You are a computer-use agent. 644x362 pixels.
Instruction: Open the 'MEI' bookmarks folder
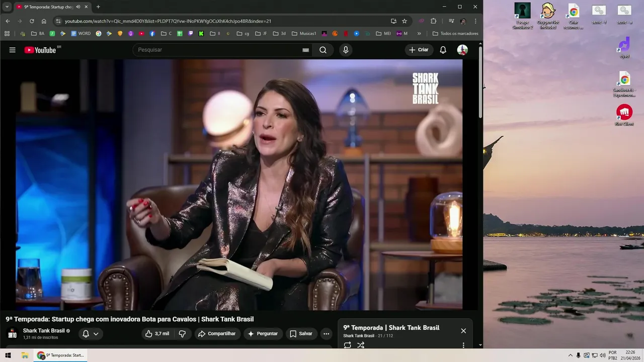point(383,34)
